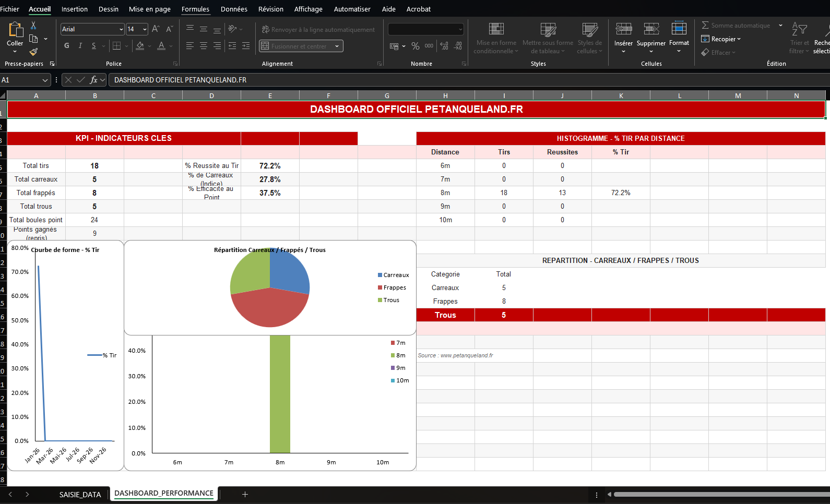Expand Alignement group dialog launcher
The image size is (830, 504).
point(380,64)
